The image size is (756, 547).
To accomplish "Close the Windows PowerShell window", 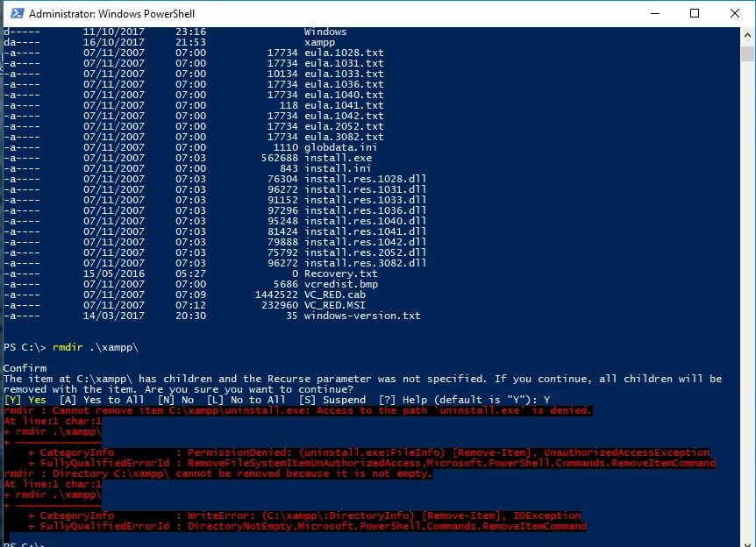I will [x=734, y=13].
